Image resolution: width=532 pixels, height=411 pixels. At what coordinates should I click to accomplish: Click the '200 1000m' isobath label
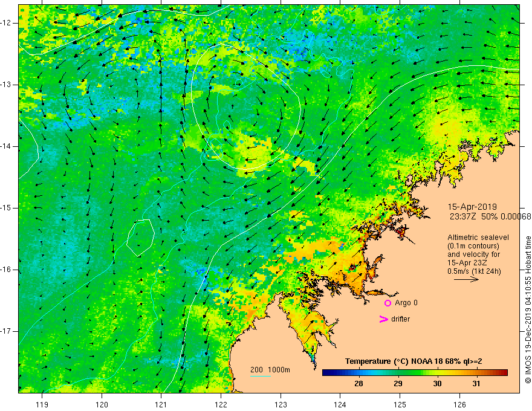270,370
